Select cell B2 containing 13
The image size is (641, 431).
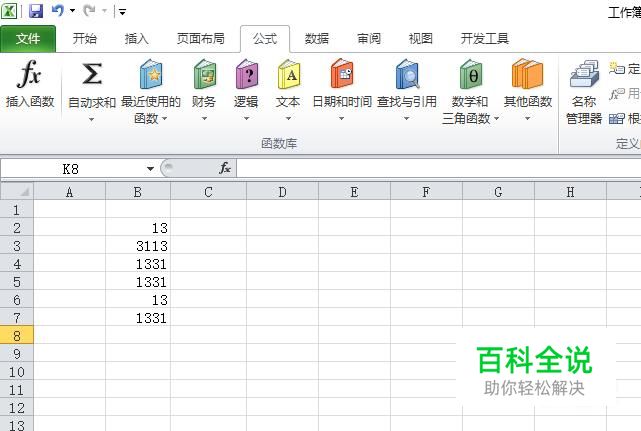(138, 228)
